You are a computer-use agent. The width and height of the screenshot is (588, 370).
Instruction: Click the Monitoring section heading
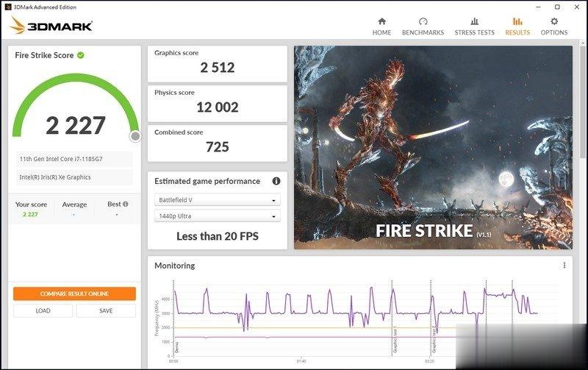[x=175, y=266]
